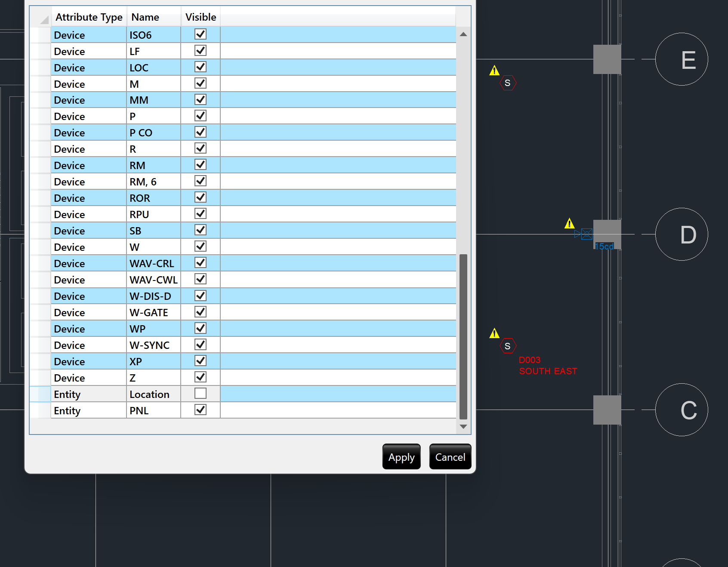Screen dimensions: 728x567
Task: Click the yellow warning triangle near gridline D
Action: (x=570, y=224)
